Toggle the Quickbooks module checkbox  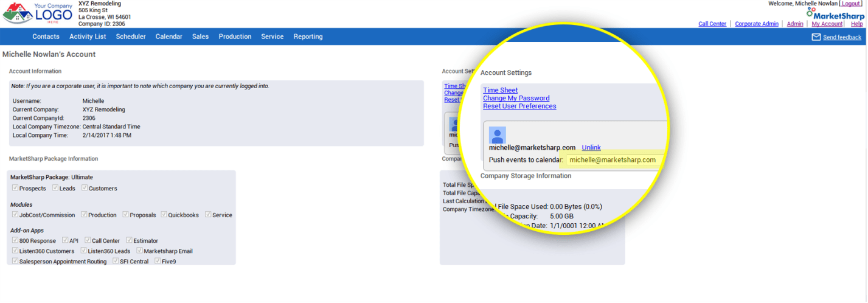[x=164, y=214]
